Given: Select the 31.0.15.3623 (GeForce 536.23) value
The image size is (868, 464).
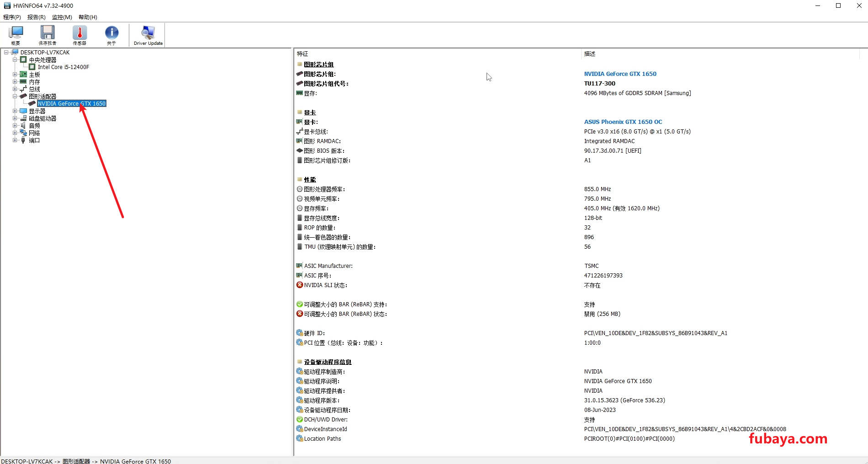Looking at the screenshot, I should click(x=625, y=400).
